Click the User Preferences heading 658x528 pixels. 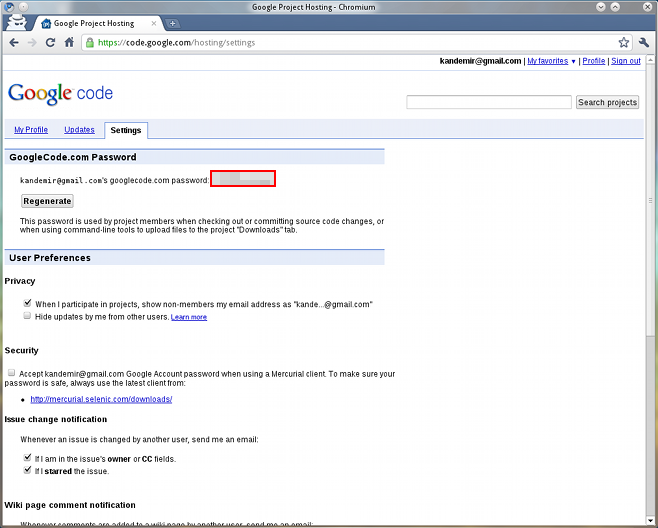click(50, 258)
